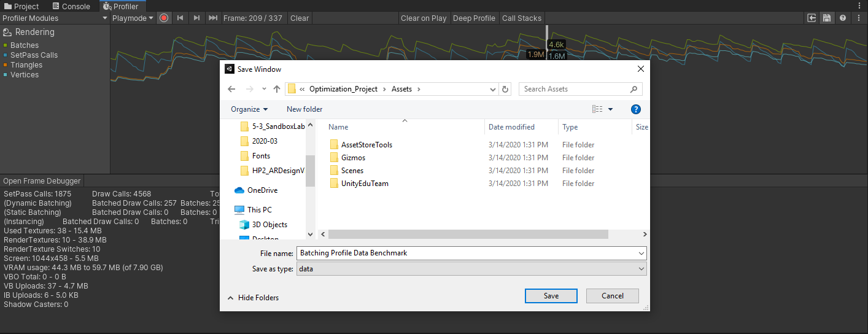868x334 pixels.
Task: Toggle Deep Profile mode
Action: pyautogui.click(x=474, y=18)
